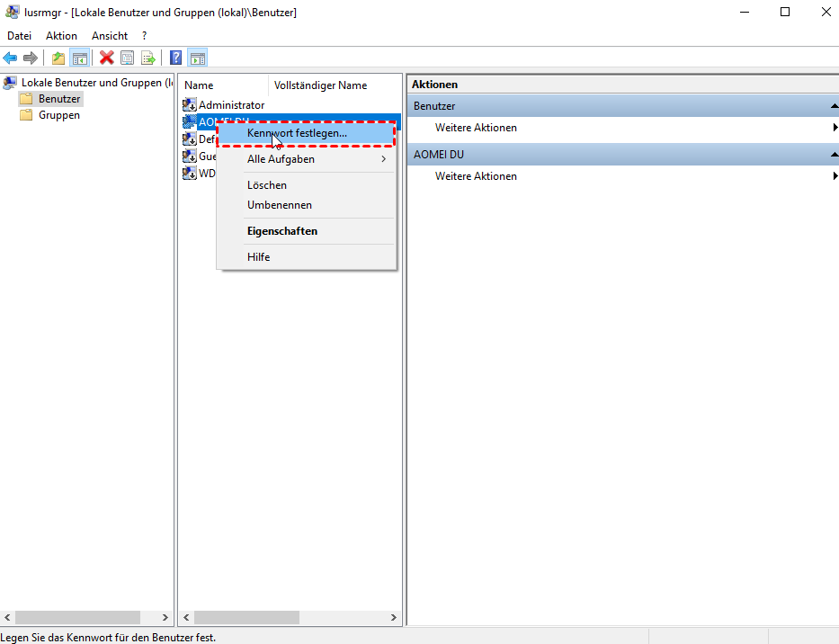The image size is (839, 644).
Task: Expand Weitere Aktionen arrow under AOMEI DU
Action: [x=835, y=175]
